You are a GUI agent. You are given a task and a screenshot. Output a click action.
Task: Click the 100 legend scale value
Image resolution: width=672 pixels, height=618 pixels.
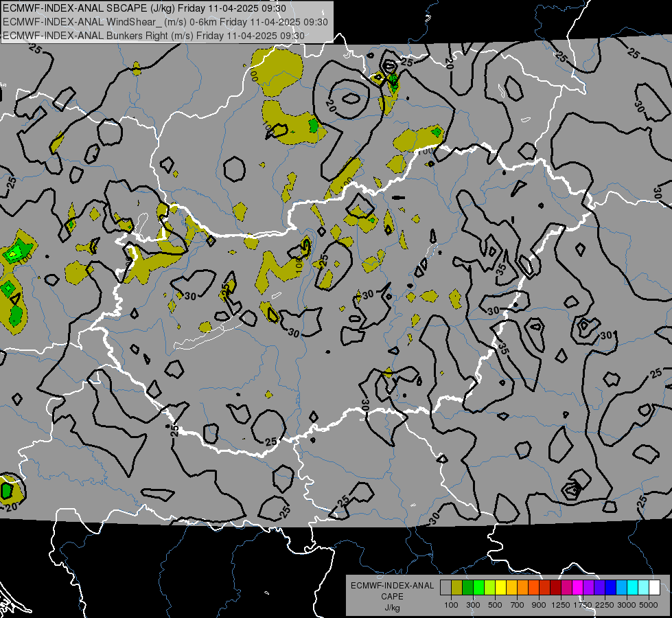coord(451,605)
